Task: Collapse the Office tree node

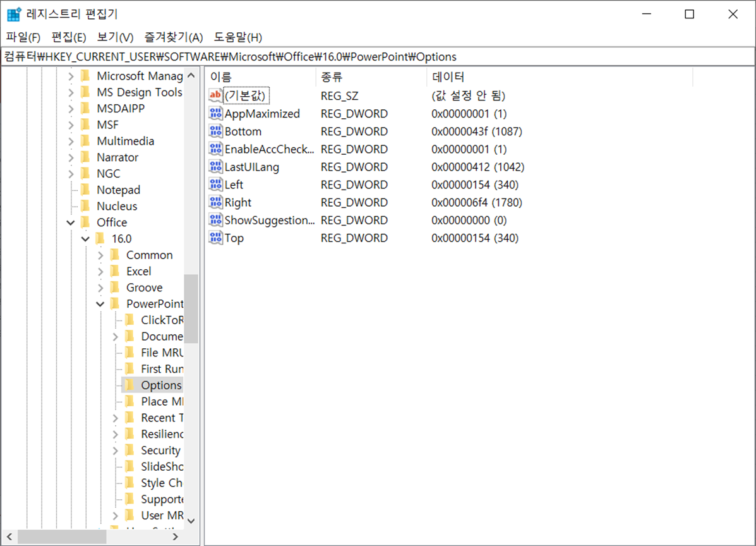Action: click(x=71, y=222)
